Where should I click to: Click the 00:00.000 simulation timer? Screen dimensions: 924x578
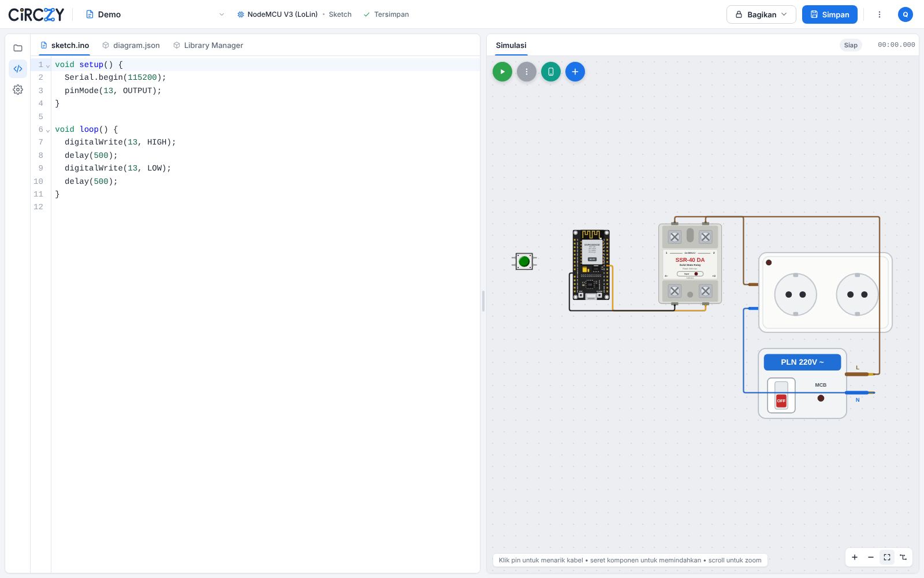[x=896, y=45]
